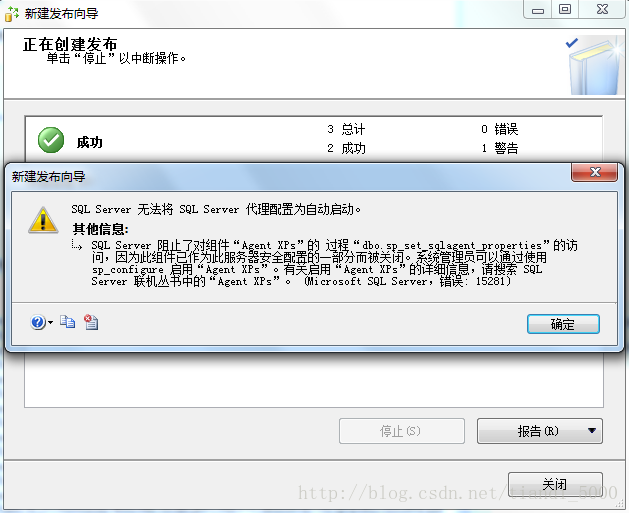This screenshot has height=513, width=629.
Task: Minimize the 新建发布向导 wizard window
Action: [x=538, y=10]
